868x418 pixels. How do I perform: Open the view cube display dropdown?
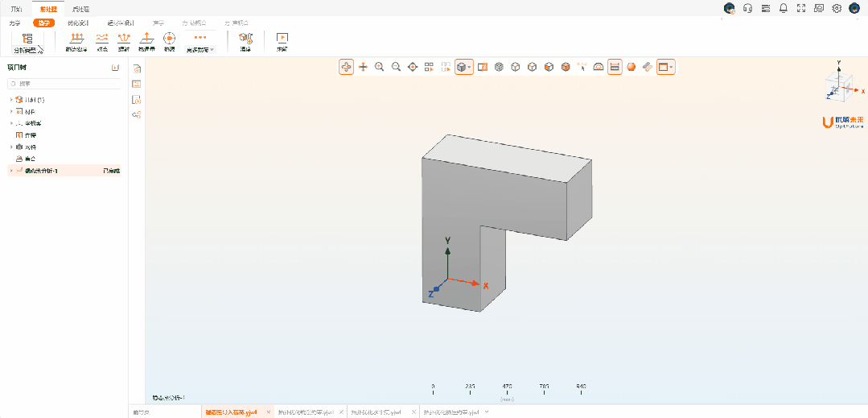pos(464,68)
